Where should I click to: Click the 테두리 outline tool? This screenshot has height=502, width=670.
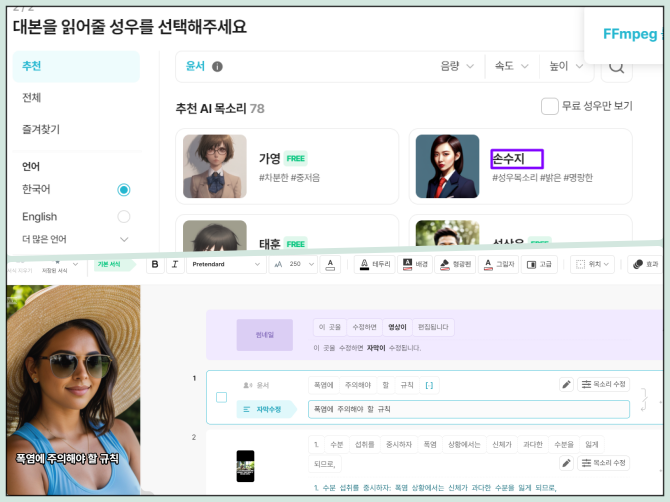click(x=375, y=264)
